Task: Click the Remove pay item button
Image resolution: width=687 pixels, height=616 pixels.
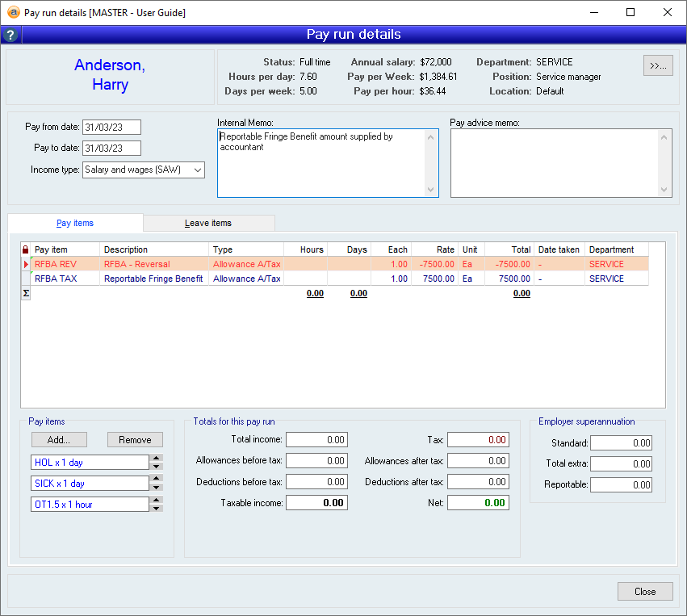Action: click(135, 440)
